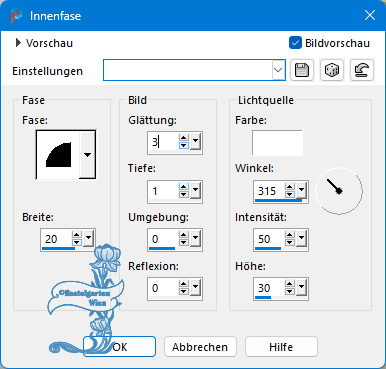Open Tiefe slider dropdown

[195, 190]
